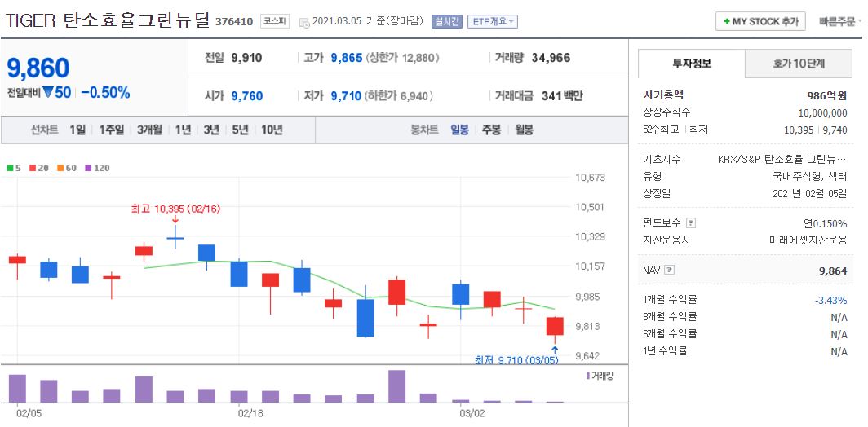The height and width of the screenshot is (427, 868).
Task: Select the 일봉 candle chart
Action: [x=459, y=130]
